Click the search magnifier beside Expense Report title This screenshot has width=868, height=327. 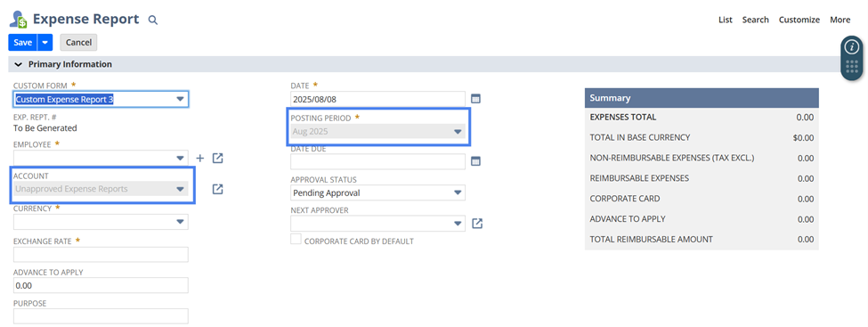pos(153,20)
